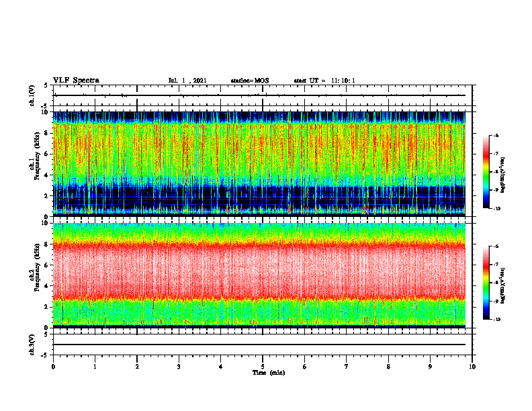Click time axis tick label "7"

(347, 367)
